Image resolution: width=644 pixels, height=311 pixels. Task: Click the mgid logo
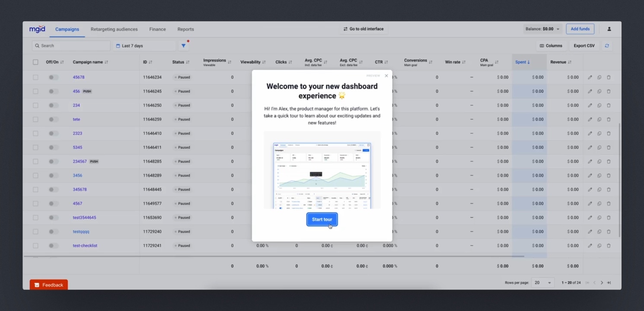tap(37, 29)
